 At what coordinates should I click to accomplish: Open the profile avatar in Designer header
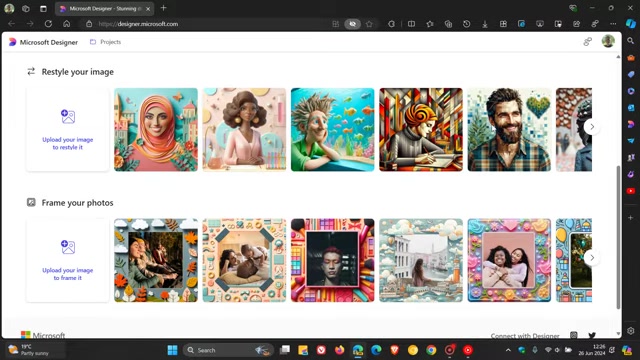(608, 41)
